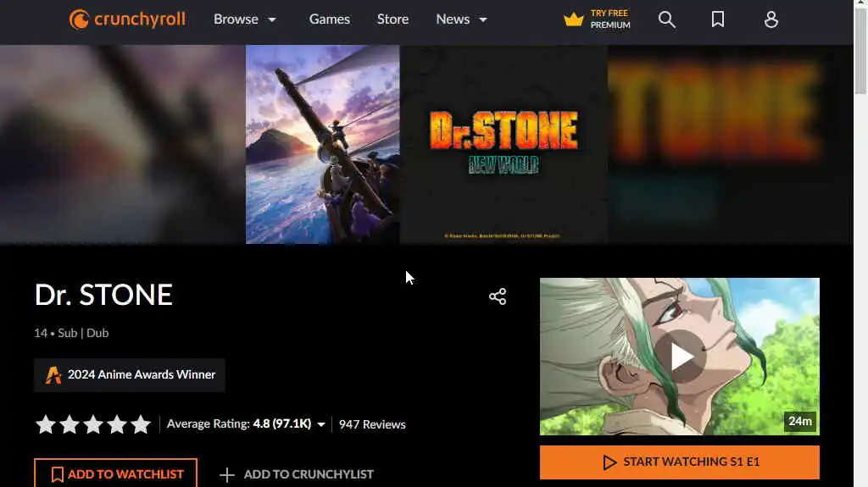The height and width of the screenshot is (487, 868).
Task: Rate the series five stars
Action: [x=141, y=424]
